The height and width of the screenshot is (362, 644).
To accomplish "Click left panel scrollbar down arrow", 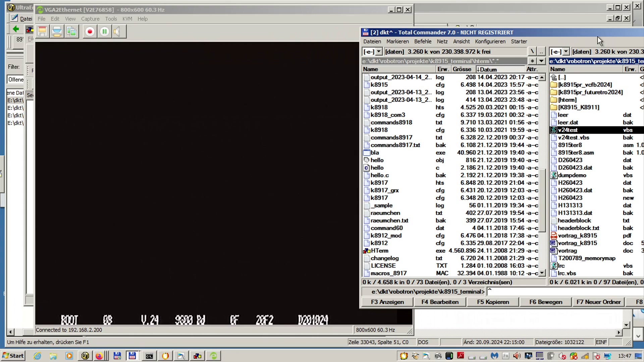I will coord(542,273).
